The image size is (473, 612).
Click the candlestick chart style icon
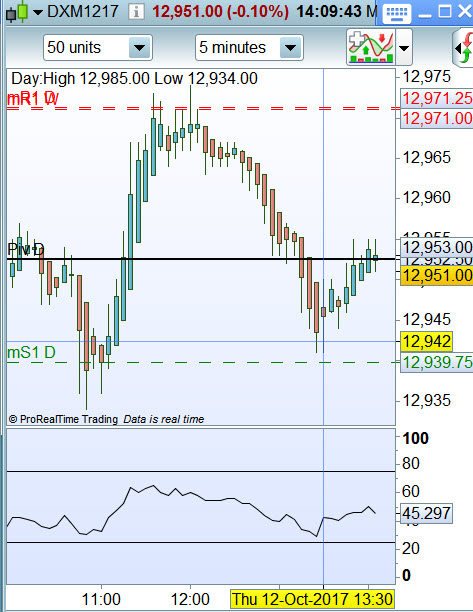pos(17,12)
